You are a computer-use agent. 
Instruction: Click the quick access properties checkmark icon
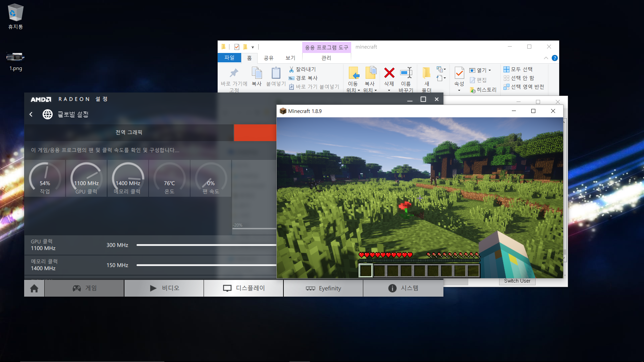[x=237, y=47]
